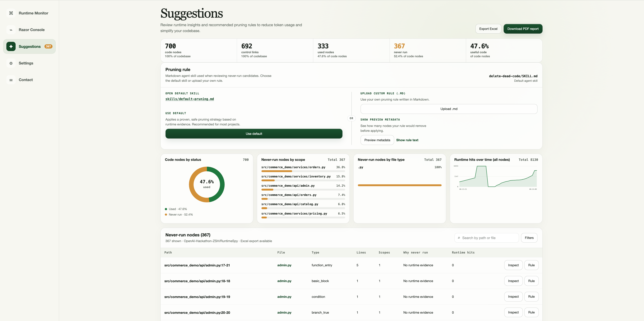
Task: Click the Runtime hits column header
Action: pos(463,253)
